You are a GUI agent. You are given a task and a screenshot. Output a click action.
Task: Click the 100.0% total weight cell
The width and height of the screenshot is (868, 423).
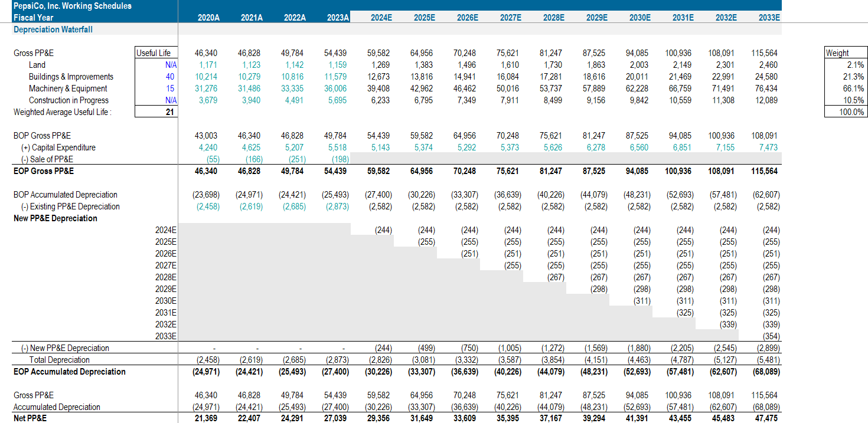click(851, 112)
